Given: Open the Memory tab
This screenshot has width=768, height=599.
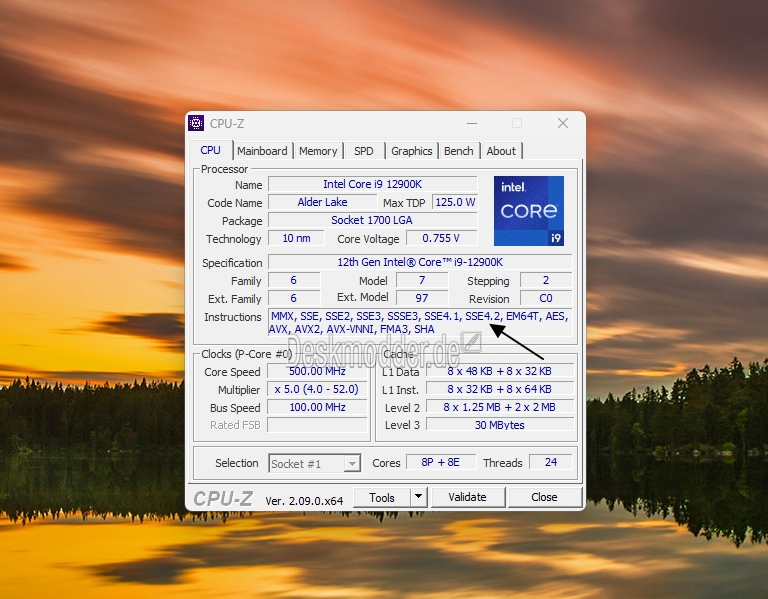Looking at the screenshot, I should coord(318,151).
